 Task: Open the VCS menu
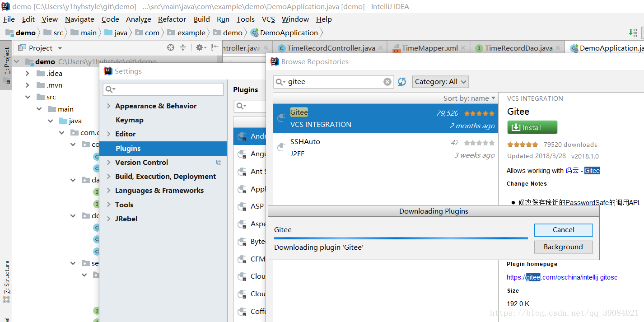[x=268, y=19]
